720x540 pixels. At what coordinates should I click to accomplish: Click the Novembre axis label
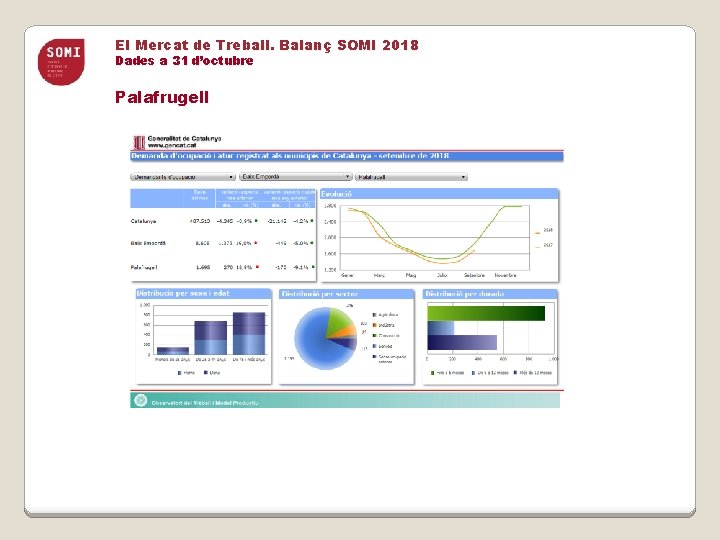(x=506, y=276)
